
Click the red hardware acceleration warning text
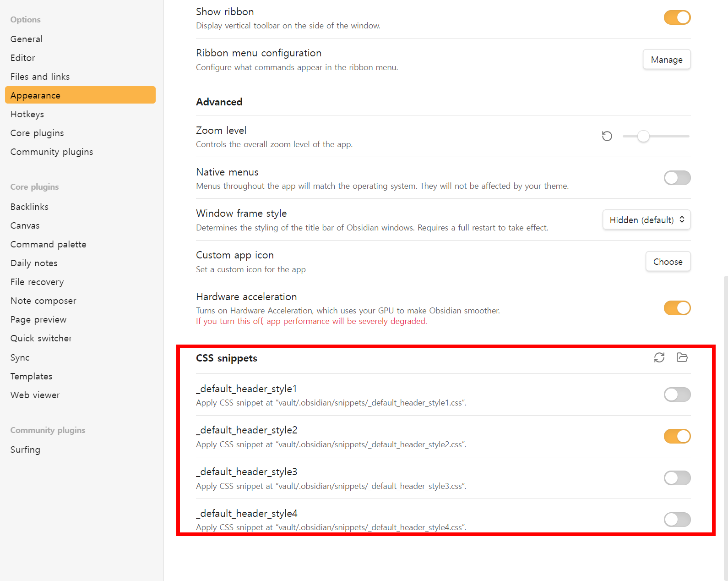311,321
